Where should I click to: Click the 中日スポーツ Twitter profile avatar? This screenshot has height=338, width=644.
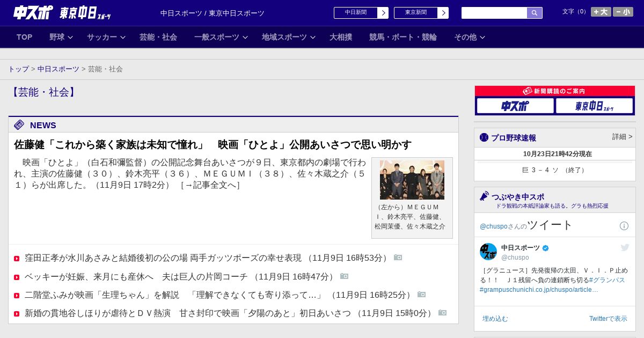488,252
